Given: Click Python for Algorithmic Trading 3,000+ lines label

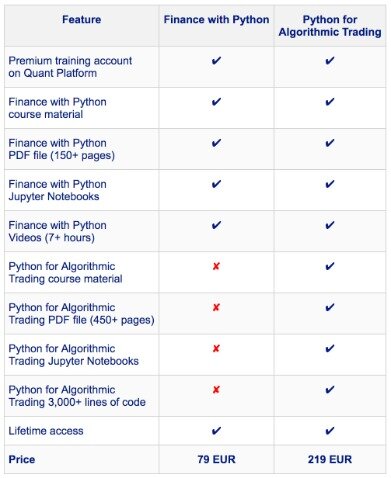Looking at the screenshot, I should pyautogui.click(x=77, y=396).
